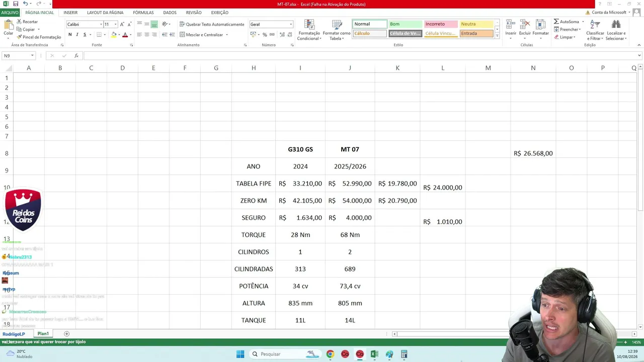The height and width of the screenshot is (362, 644).
Task: Toggle italic formatting (I)
Action: 77,35
